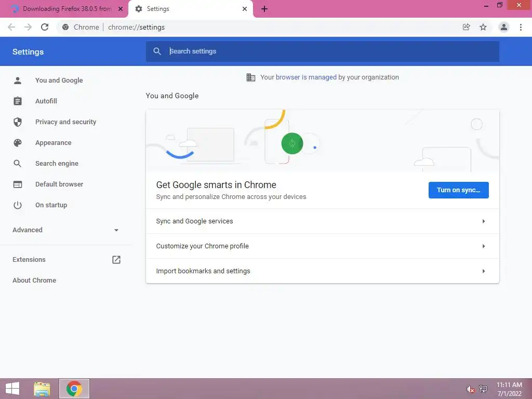Open Sync and Google services arrow

[x=484, y=221]
